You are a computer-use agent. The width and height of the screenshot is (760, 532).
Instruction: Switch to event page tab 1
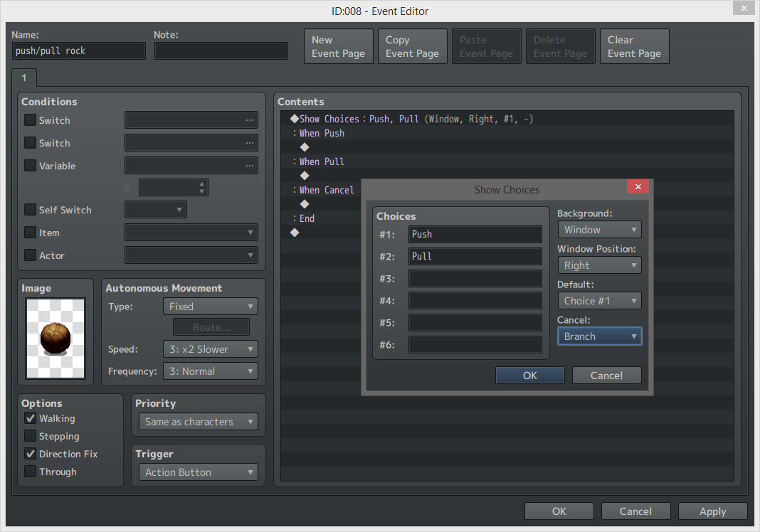(23, 78)
